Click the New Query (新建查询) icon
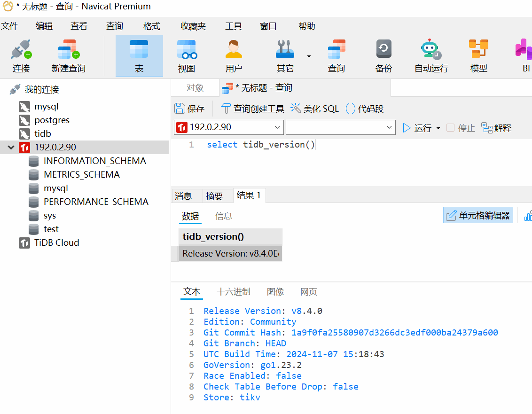Screen dimensions: 532x414 pos(69,56)
